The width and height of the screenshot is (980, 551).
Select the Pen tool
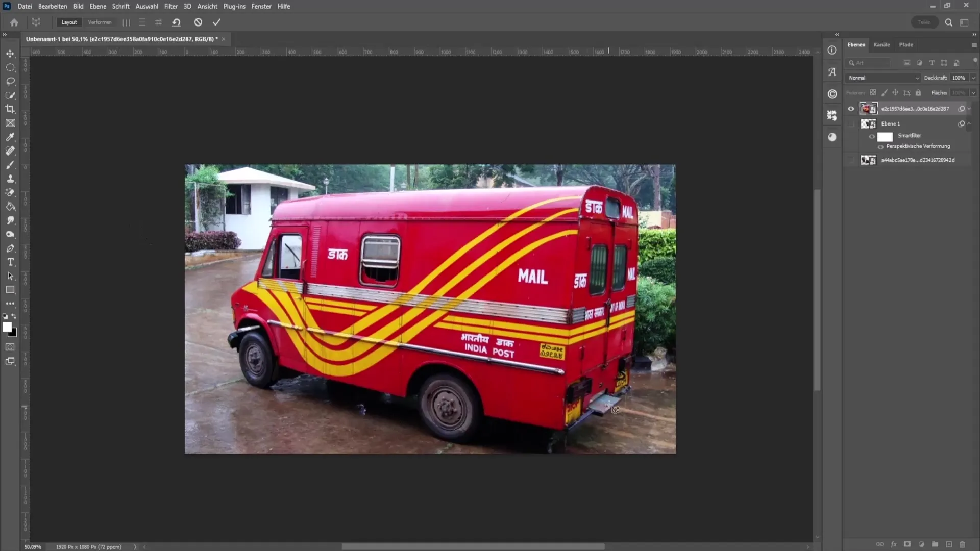[10, 248]
